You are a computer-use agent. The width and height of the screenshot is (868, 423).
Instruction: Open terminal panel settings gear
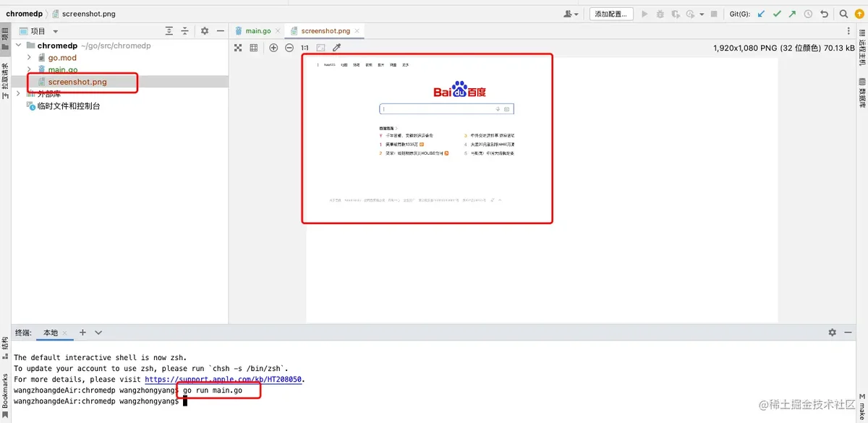pyautogui.click(x=832, y=333)
